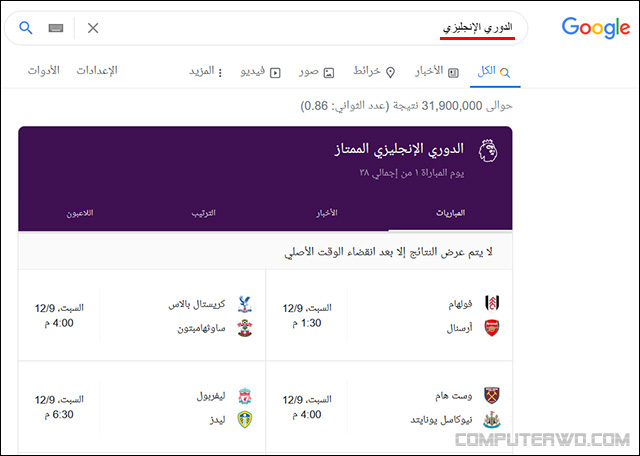Open وست هام team name
The height and width of the screenshot is (456, 640).
pos(453,396)
